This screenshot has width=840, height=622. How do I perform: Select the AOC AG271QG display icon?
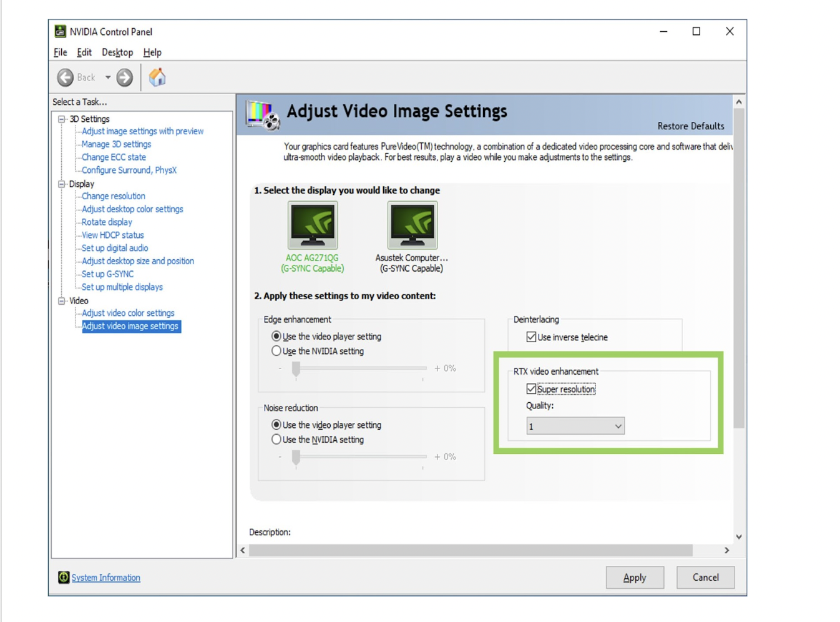click(x=313, y=225)
